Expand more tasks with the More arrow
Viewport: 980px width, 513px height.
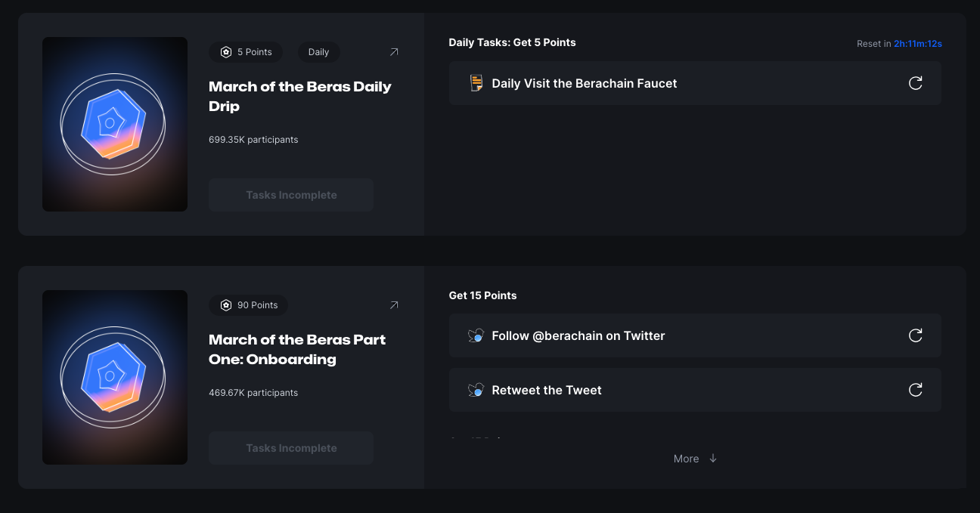695,459
